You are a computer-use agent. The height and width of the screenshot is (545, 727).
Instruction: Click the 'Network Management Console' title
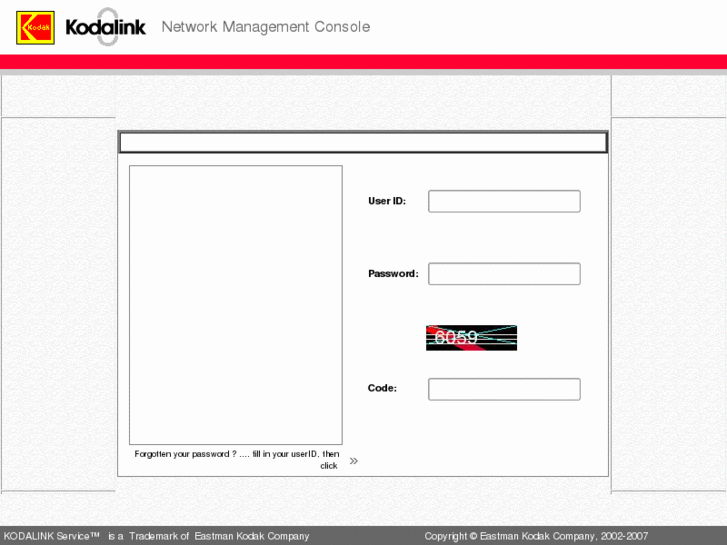[x=266, y=27]
